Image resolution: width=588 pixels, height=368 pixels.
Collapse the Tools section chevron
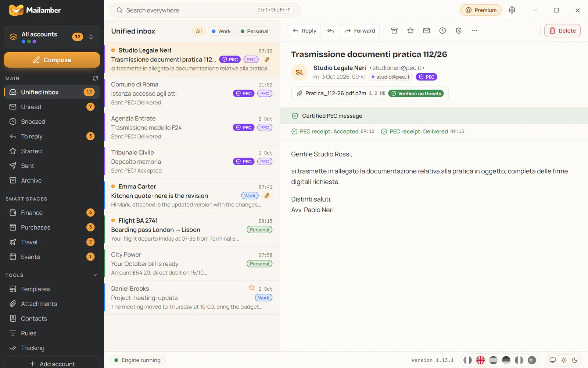[96, 275]
